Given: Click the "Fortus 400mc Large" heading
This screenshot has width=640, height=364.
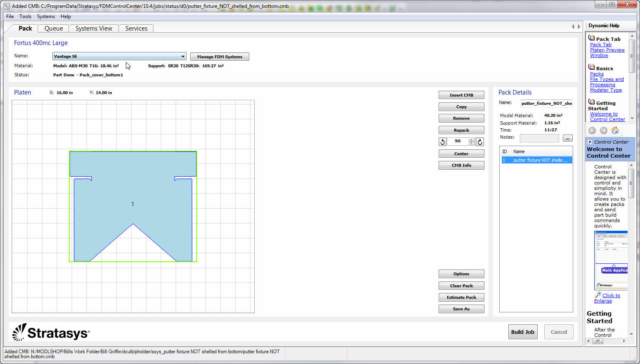Looking at the screenshot, I should pyautogui.click(x=41, y=43).
